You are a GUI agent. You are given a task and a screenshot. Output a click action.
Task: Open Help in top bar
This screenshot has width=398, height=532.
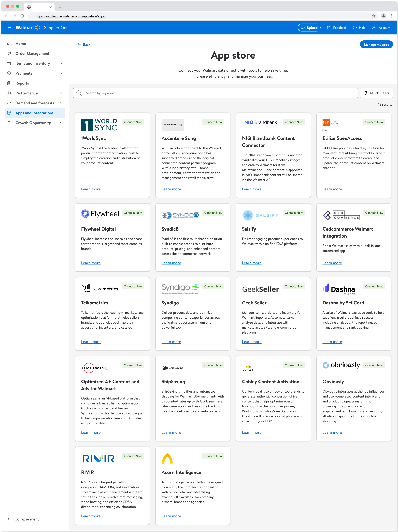359,28
